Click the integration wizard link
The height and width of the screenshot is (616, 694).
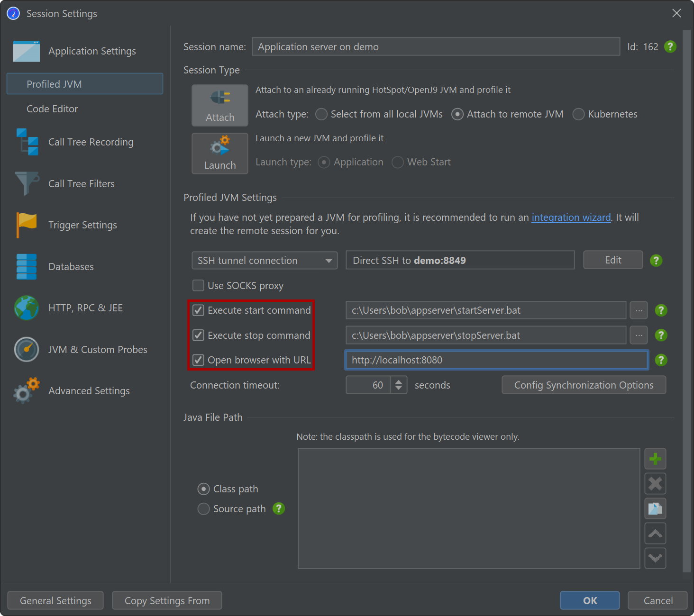click(x=571, y=217)
